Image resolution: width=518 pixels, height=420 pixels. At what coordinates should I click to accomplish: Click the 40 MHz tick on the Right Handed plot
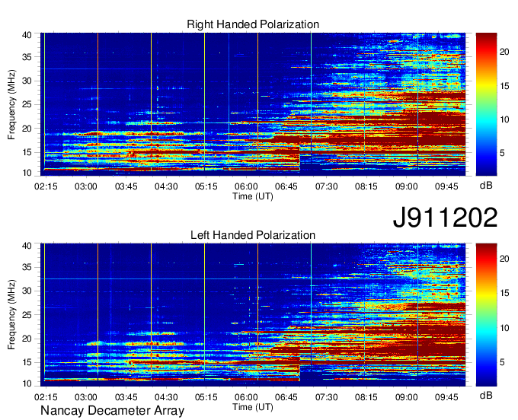(27, 35)
